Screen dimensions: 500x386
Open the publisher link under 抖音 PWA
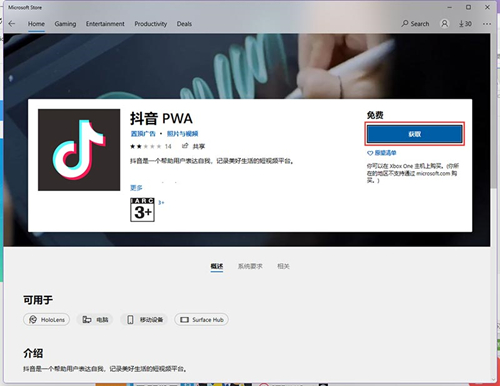click(143, 134)
